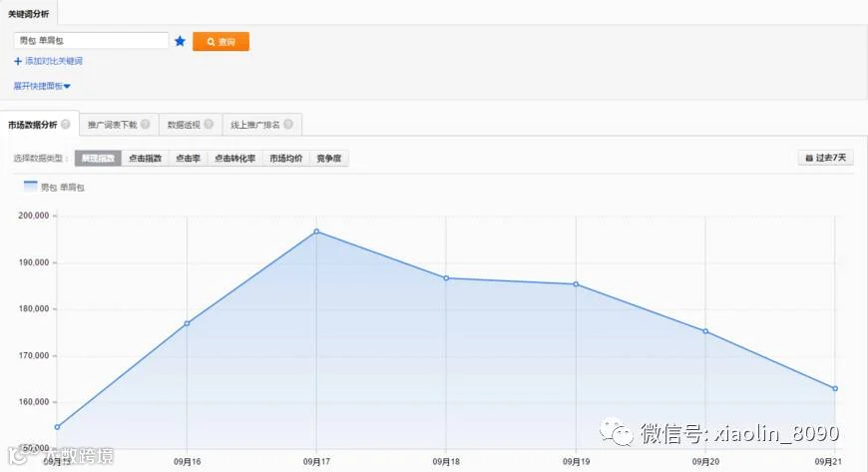Click the 添加对比关键词 link
868x472 pixels.
click(54, 61)
